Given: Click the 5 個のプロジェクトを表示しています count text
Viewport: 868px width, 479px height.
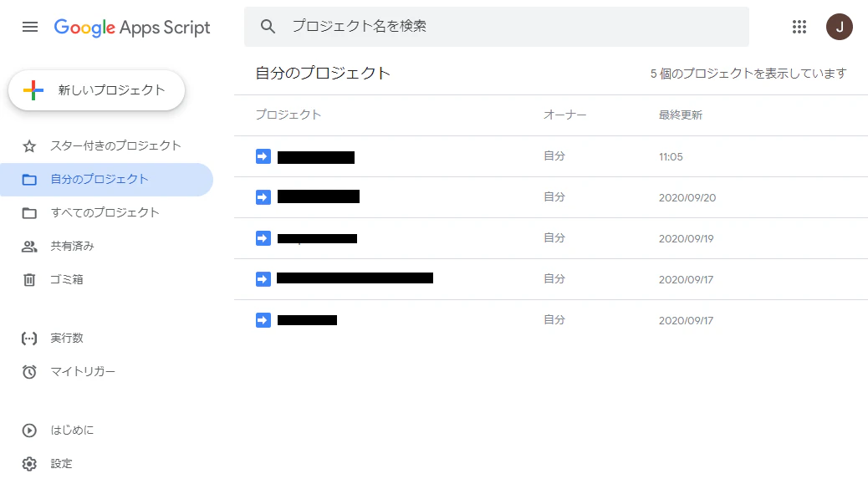Looking at the screenshot, I should coord(748,74).
